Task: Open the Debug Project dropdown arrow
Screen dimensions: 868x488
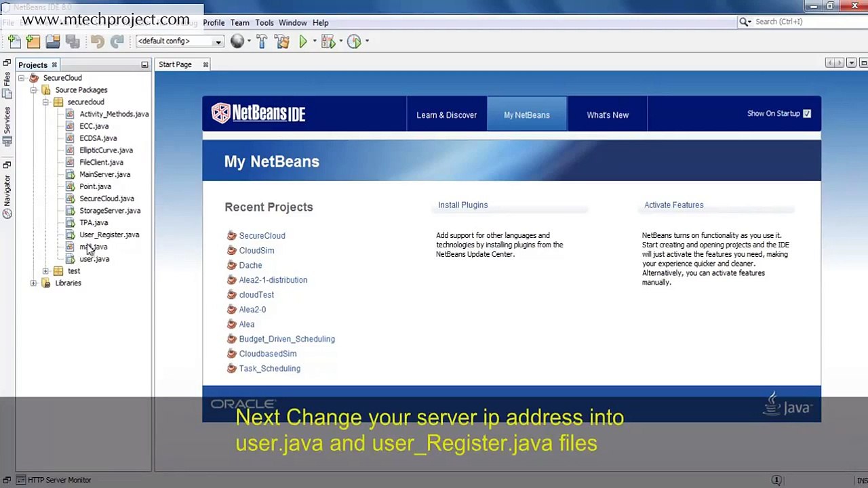Action: (x=340, y=41)
